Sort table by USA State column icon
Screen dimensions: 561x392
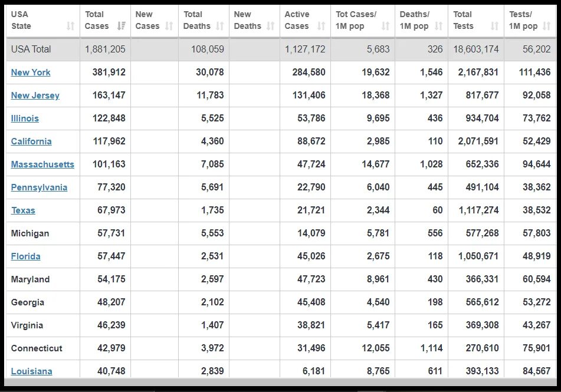(x=70, y=26)
